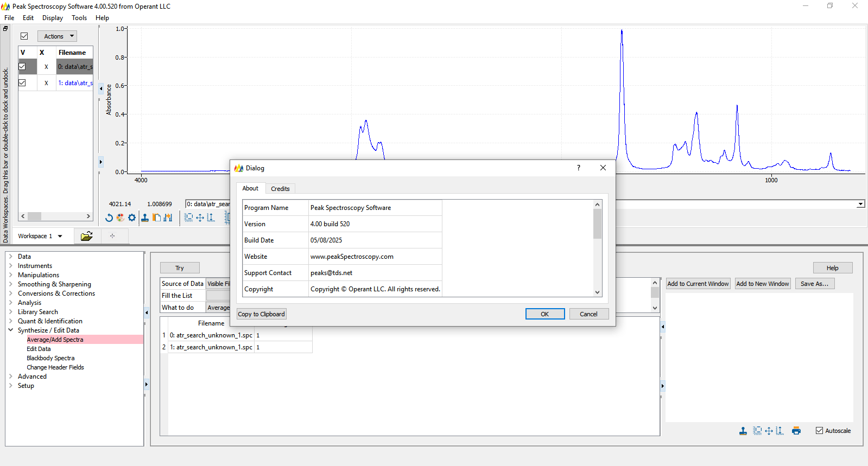Expand the Manipulations tree node
The width and height of the screenshot is (868, 466).
coord(10,275)
